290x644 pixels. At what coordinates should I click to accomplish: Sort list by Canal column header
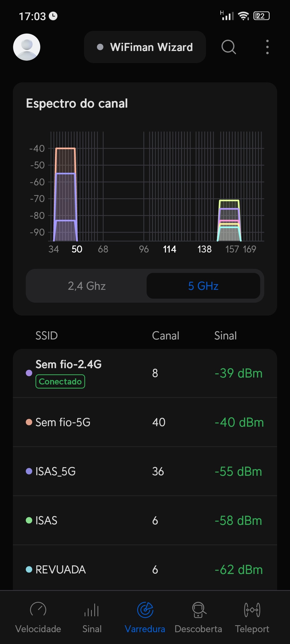pyautogui.click(x=165, y=336)
